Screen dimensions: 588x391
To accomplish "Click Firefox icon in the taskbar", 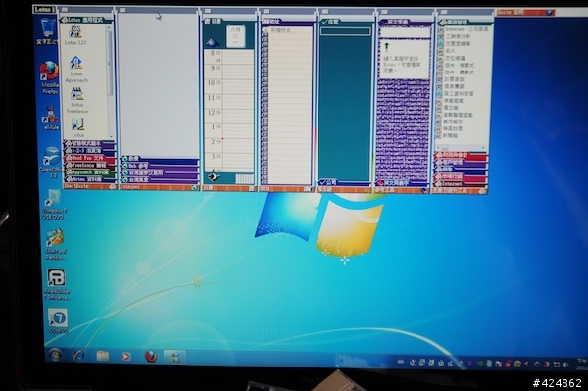I will [151, 356].
